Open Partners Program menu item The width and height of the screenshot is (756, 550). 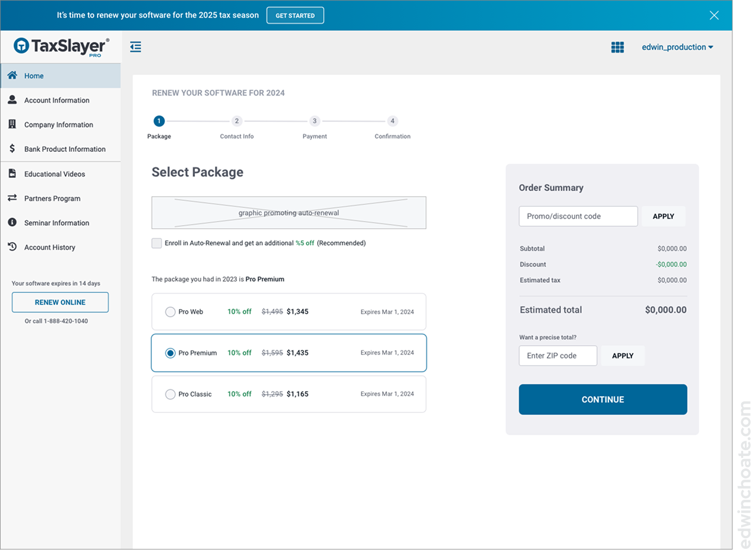[x=60, y=198]
